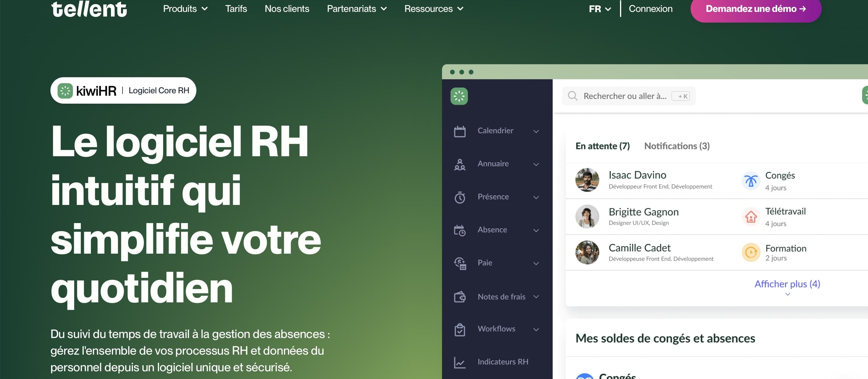The image size is (868, 379).
Task: Click the search magnifier icon
Action: click(573, 96)
